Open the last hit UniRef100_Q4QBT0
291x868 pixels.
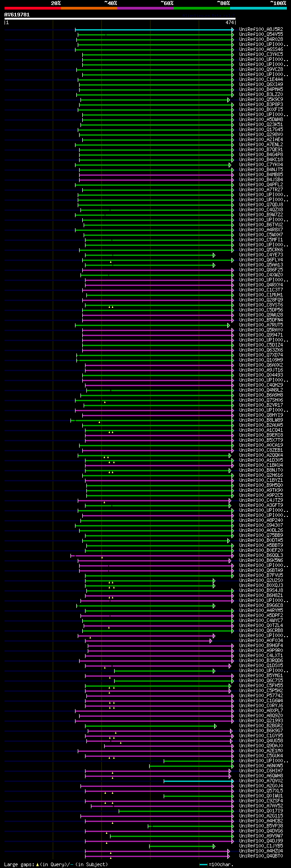pyautogui.click(x=261, y=856)
